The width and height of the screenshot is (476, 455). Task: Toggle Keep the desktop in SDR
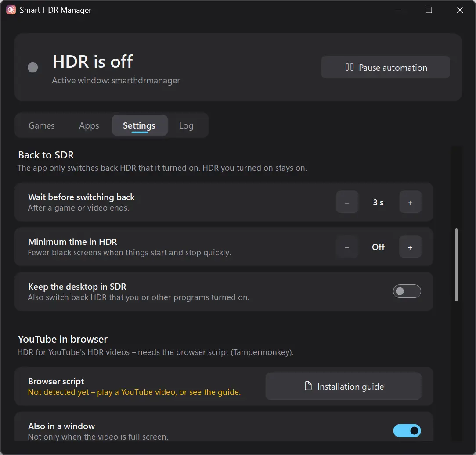[407, 291]
